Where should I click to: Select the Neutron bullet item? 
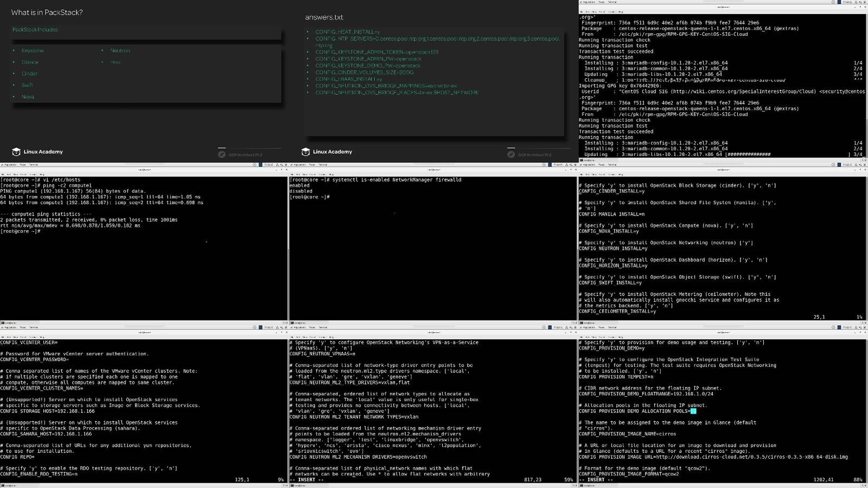(120, 50)
